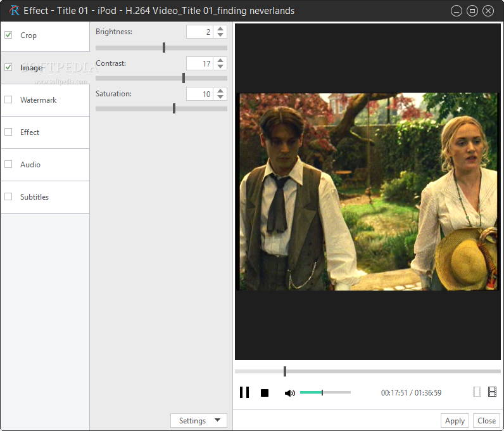The image size is (504, 431).
Task: Uncheck the Image checkbox
Action: click(x=8, y=67)
